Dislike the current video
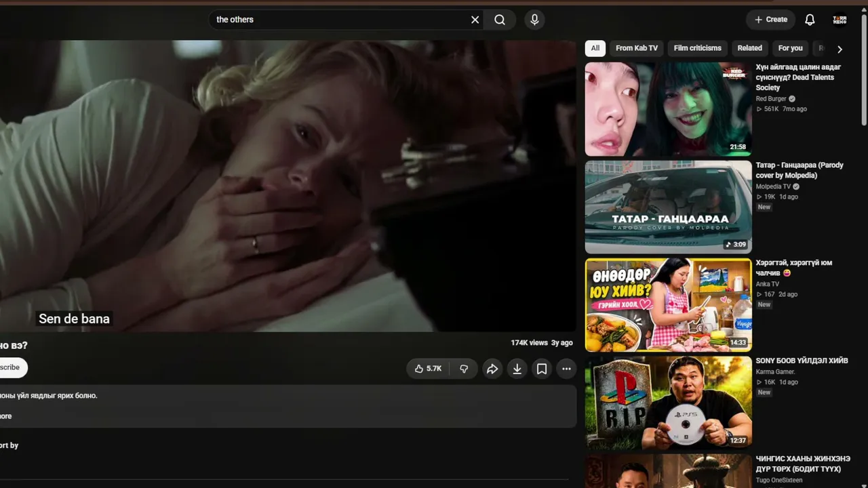Viewport: 868px width, 488px height. point(465,369)
